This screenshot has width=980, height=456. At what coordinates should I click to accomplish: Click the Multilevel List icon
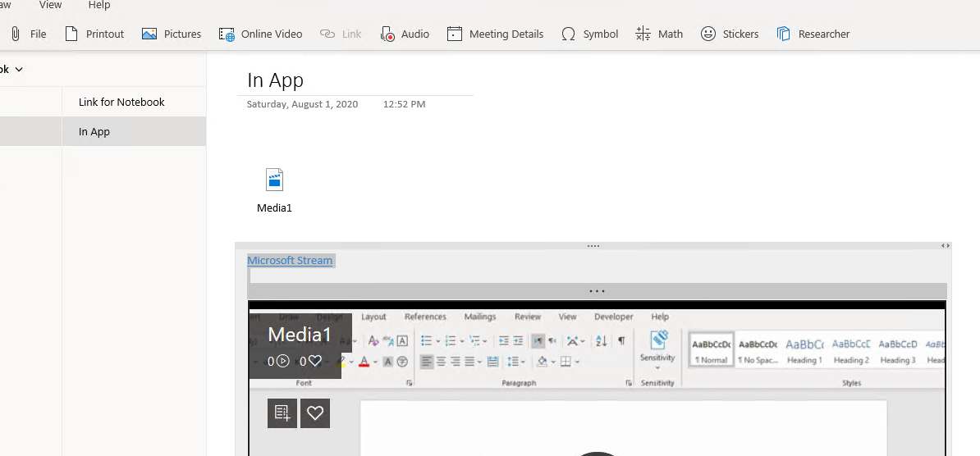474,341
